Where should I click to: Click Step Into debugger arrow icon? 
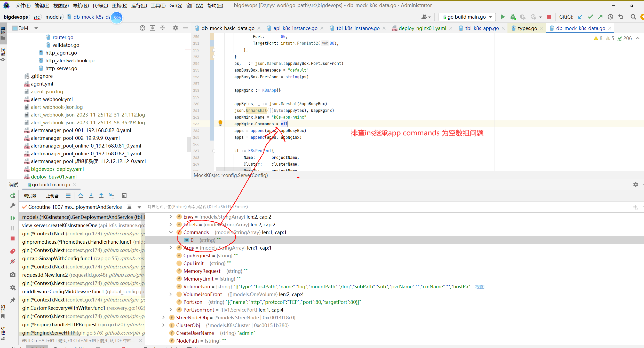coord(91,196)
